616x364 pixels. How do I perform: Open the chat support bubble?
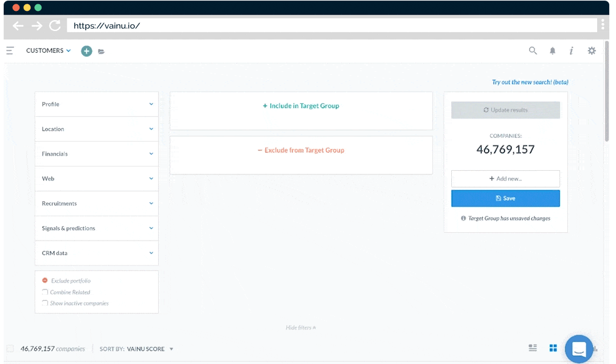[578, 349]
